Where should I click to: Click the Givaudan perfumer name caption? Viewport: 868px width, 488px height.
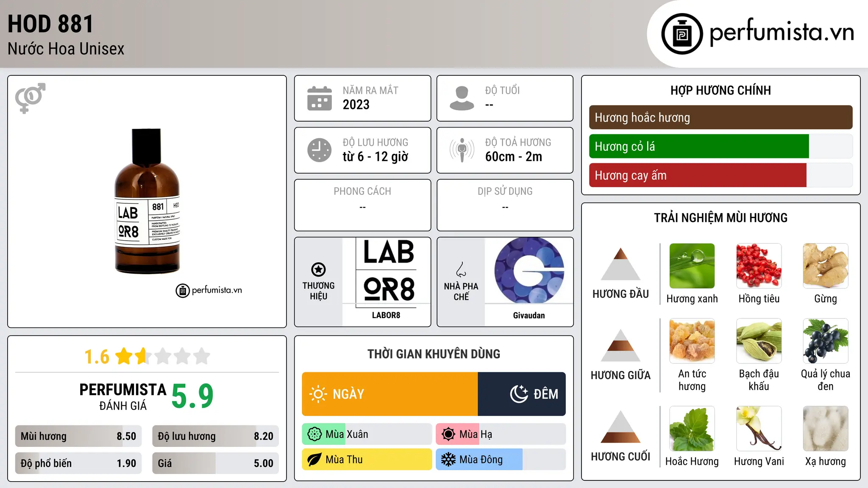[x=529, y=315]
